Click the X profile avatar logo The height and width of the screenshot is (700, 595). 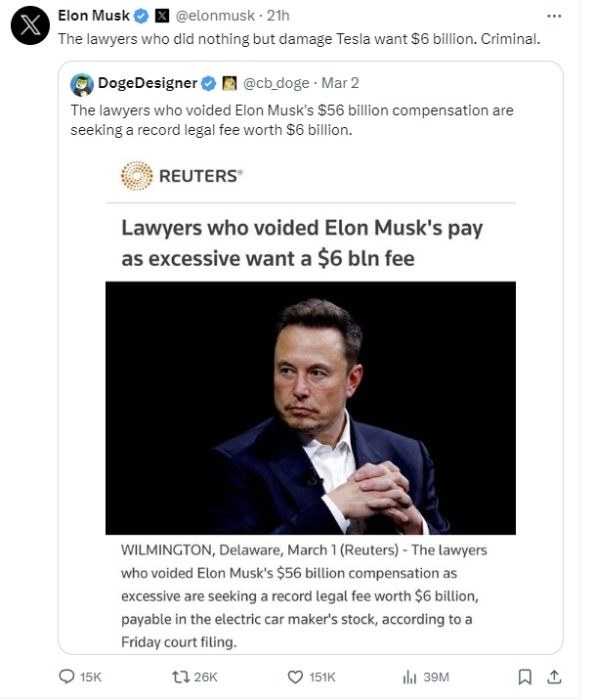[x=29, y=26]
